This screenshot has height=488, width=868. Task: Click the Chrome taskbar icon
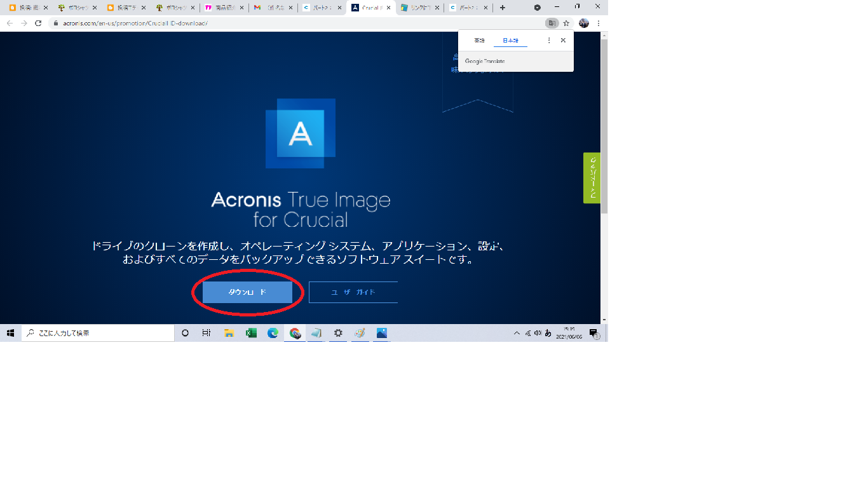click(x=295, y=333)
